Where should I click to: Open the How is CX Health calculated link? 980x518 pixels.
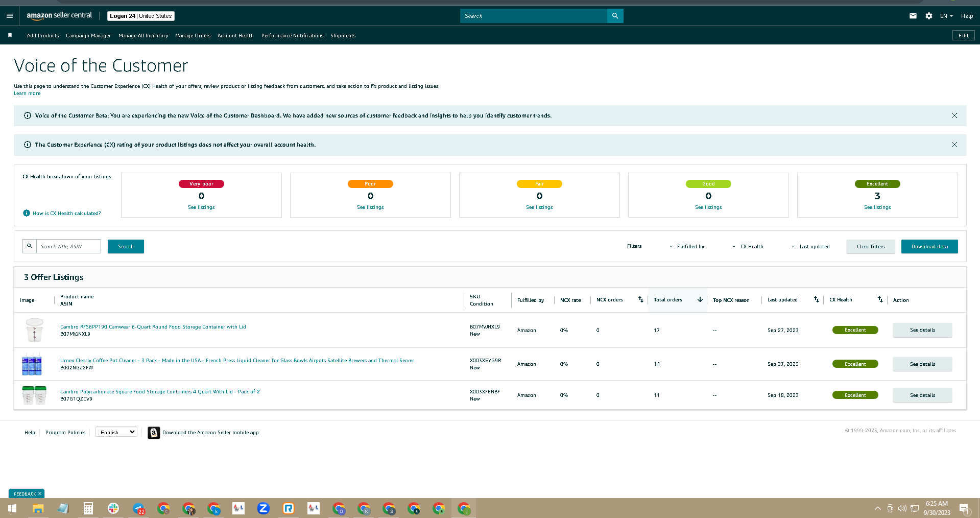click(x=67, y=214)
